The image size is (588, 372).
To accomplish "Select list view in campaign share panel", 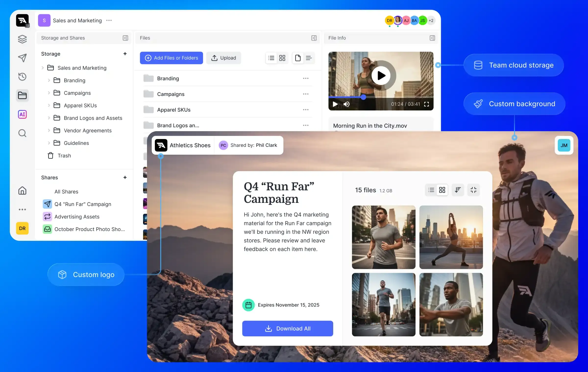I will click(x=431, y=190).
